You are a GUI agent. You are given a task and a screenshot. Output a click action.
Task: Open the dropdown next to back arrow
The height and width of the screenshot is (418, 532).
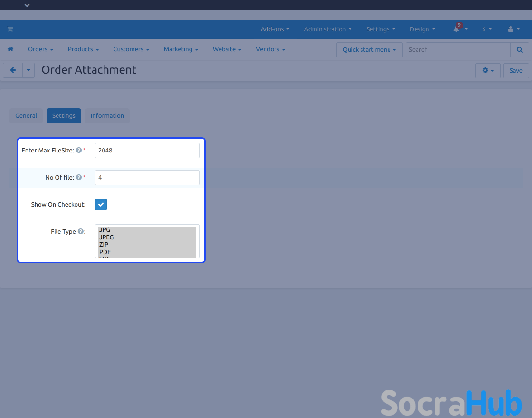(x=28, y=71)
